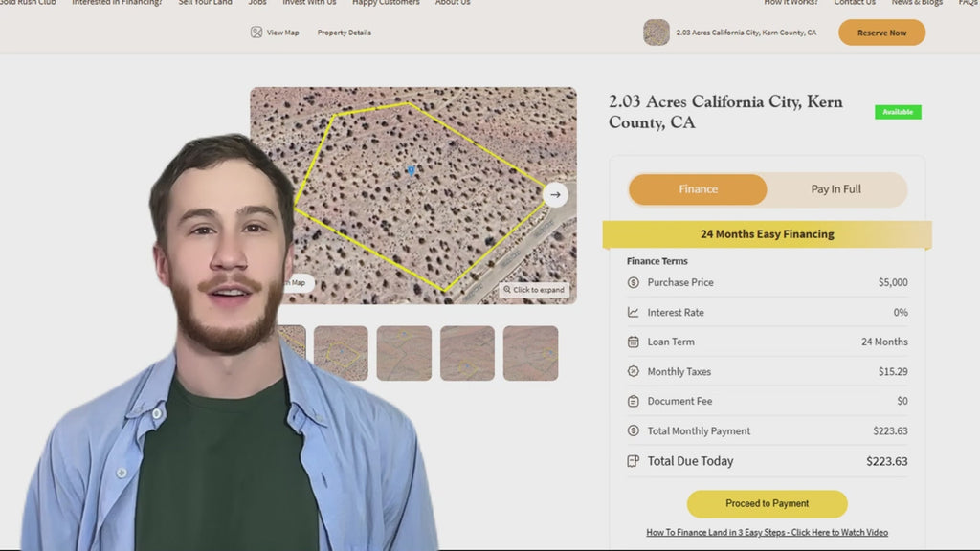Click the Loan Term calendar icon
Viewport: 980px width, 551px height.
point(633,342)
